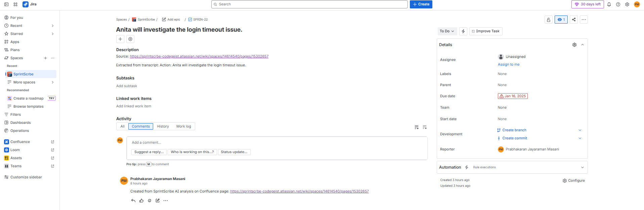
Task: Expand More spaces chevron
Action: tap(53, 82)
